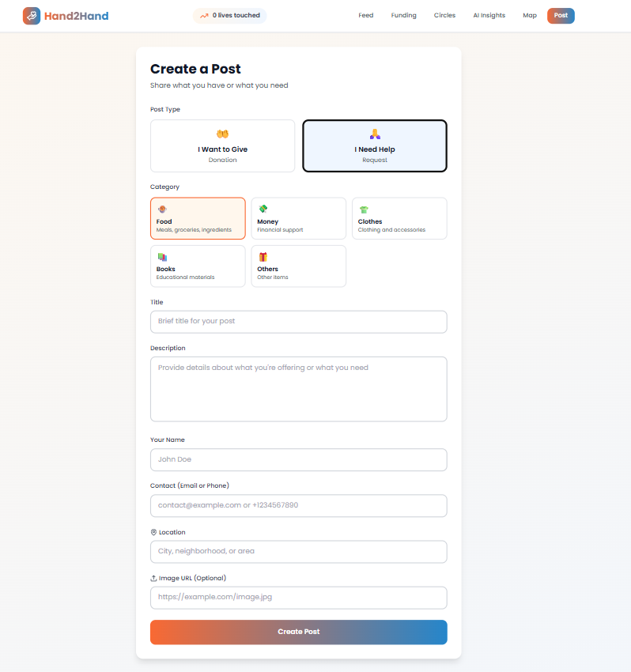Select the I Want to Give option

click(222, 146)
